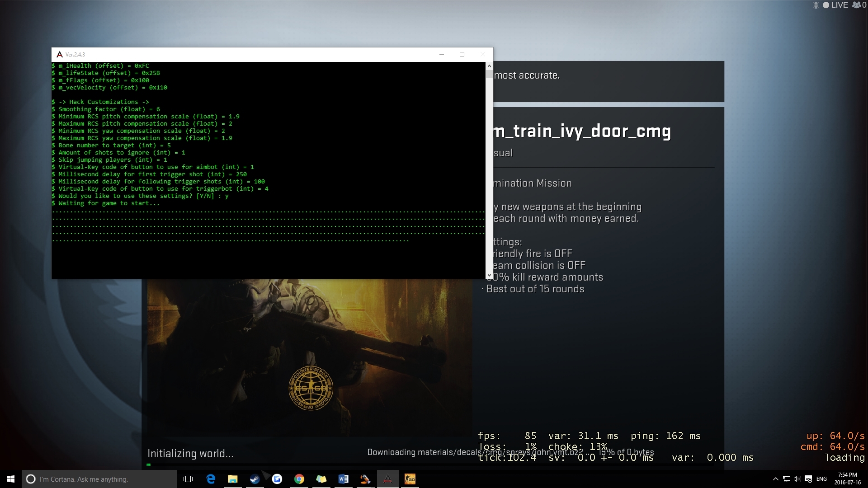Open Google Chrome from the taskbar
Image resolution: width=868 pixels, height=488 pixels.
(299, 479)
